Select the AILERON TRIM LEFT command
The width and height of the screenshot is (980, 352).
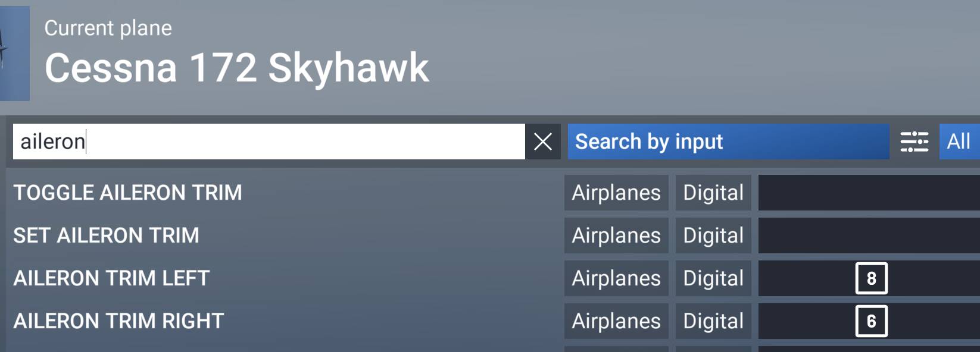(111, 278)
